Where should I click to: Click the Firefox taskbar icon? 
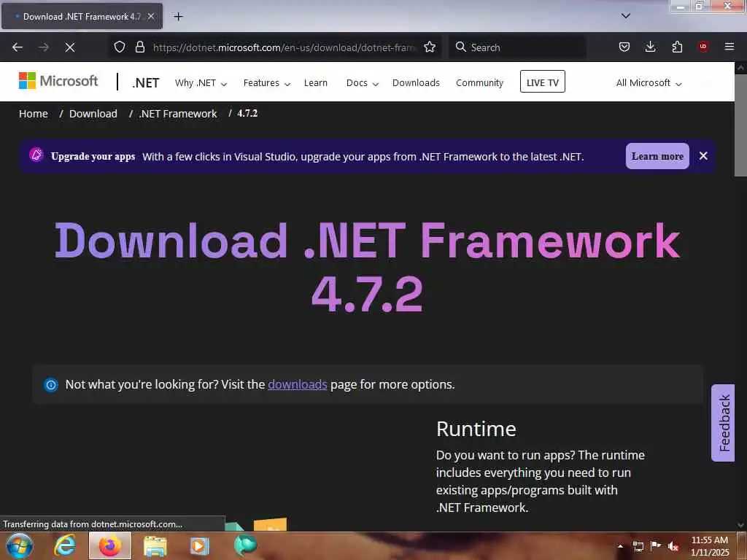[x=110, y=545]
